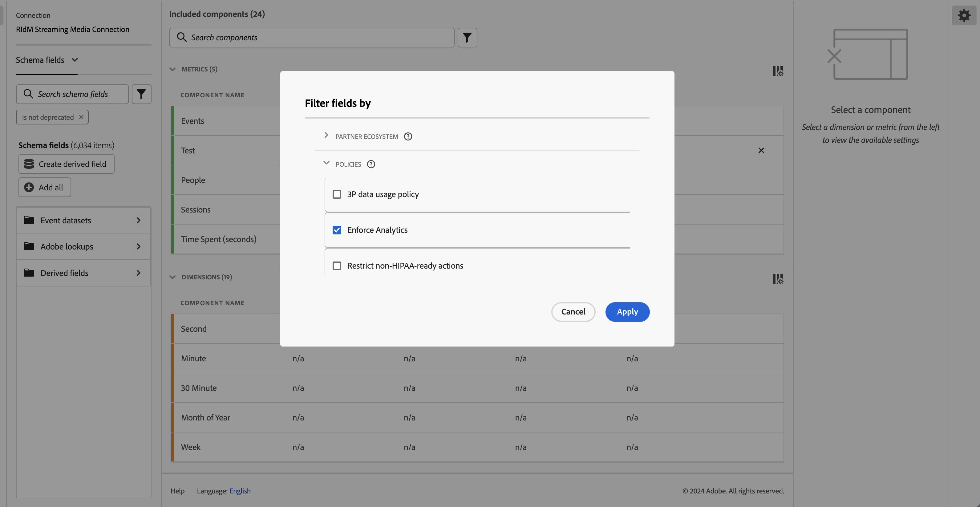Viewport: 980px width, 507px height.
Task: Click the Policies help question-mark icon
Action: [x=371, y=164]
